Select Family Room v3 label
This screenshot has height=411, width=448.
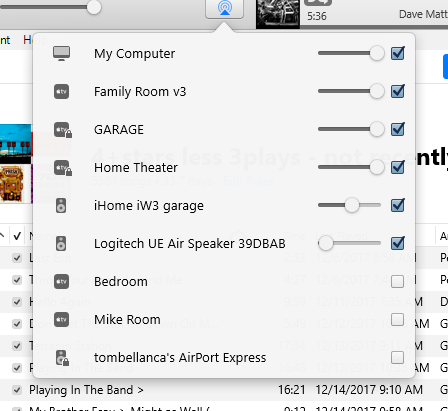pos(140,92)
